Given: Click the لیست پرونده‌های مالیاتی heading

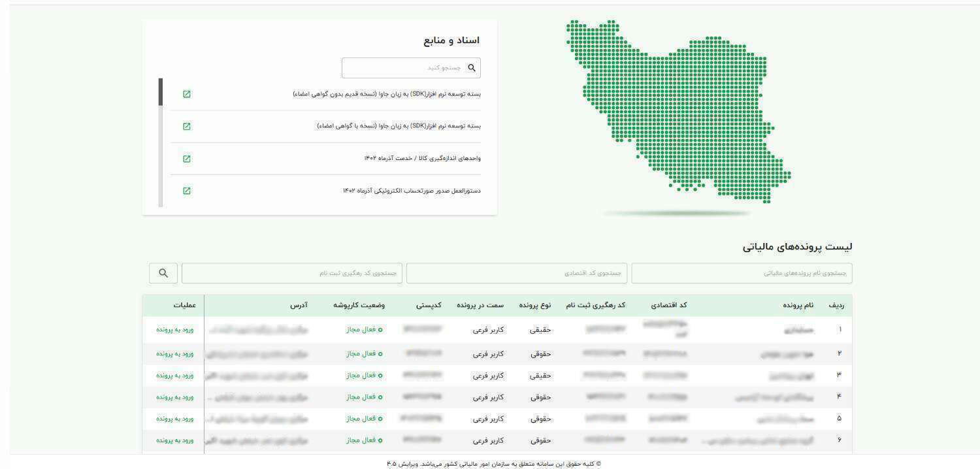Looking at the screenshot, I should [797, 247].
